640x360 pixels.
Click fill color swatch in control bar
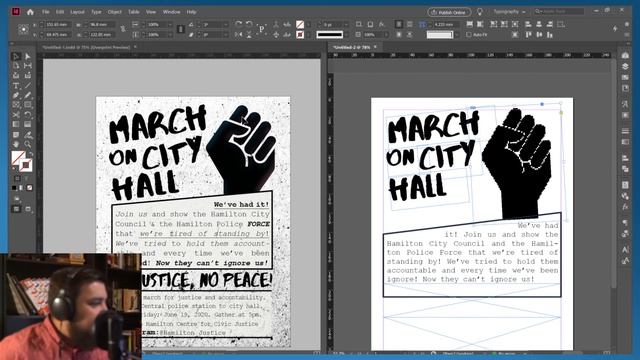(300, 24)
